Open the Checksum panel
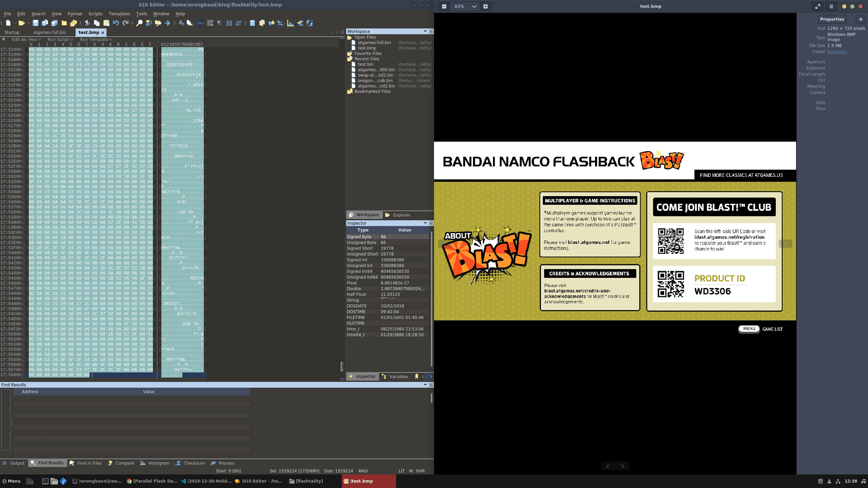This screenshot has width=868, height=488. click(191, 463)
